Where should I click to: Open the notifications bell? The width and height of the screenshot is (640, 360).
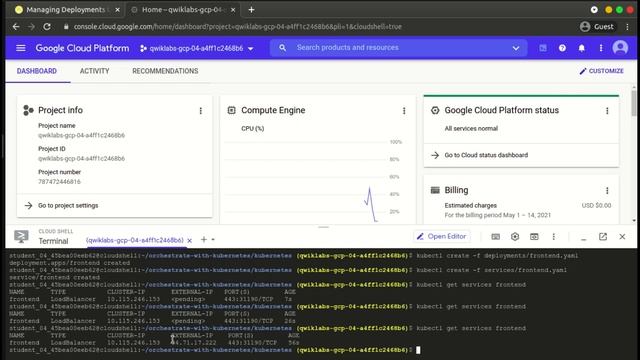click(582, 48)
